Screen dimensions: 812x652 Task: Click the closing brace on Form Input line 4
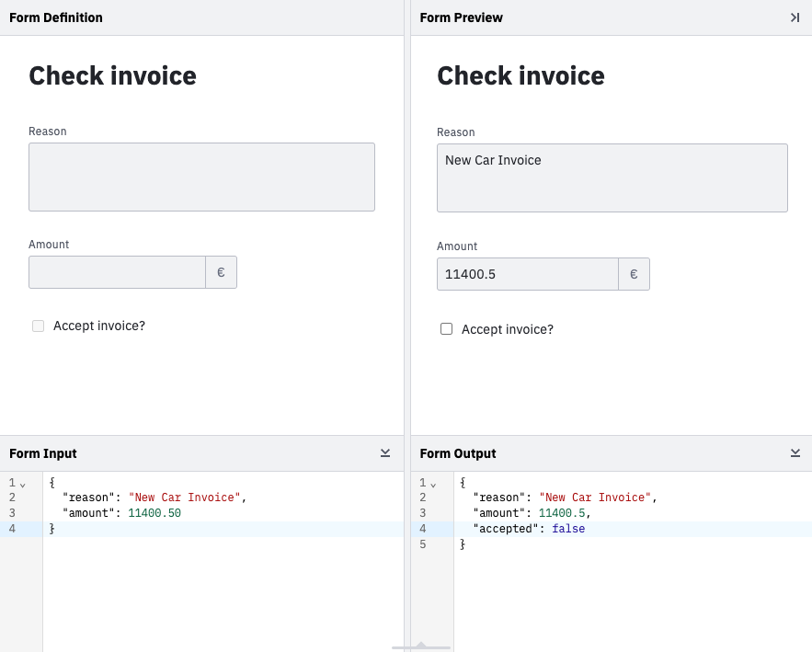pos(51,528)
